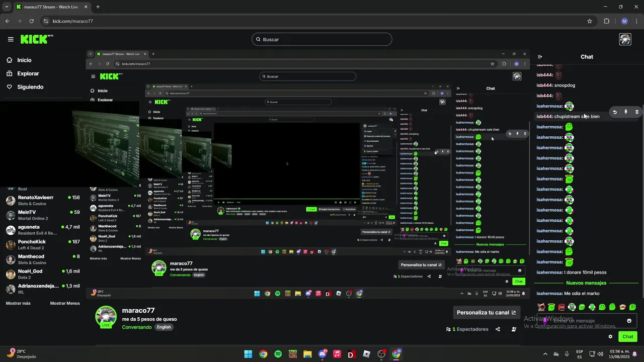Image resolution: width=644 pixels, height=362 pixels.
Task: Close the maraco77 Stream tab
Action: (87, 7)
